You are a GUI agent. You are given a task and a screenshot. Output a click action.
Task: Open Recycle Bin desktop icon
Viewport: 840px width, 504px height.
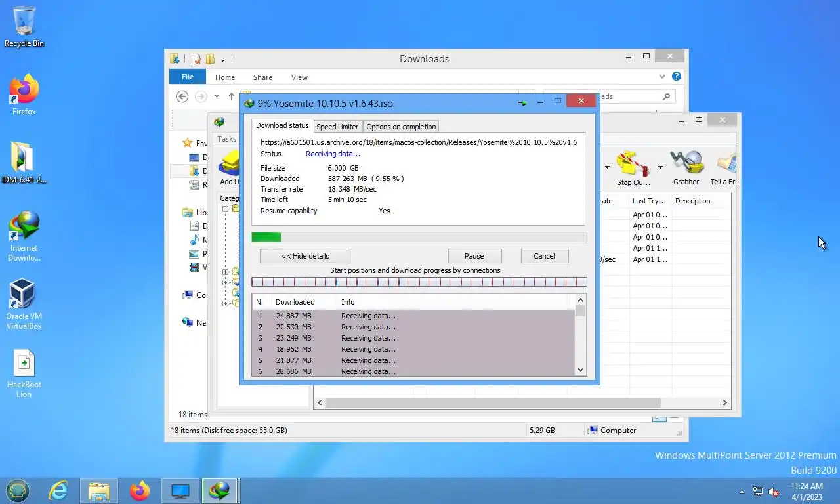24,26
